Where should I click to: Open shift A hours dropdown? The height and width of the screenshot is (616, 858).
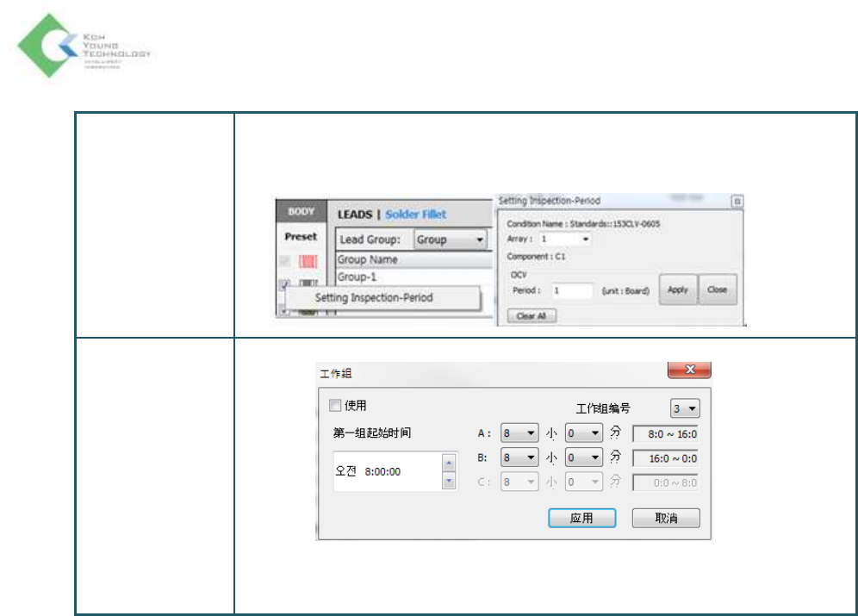519,433
